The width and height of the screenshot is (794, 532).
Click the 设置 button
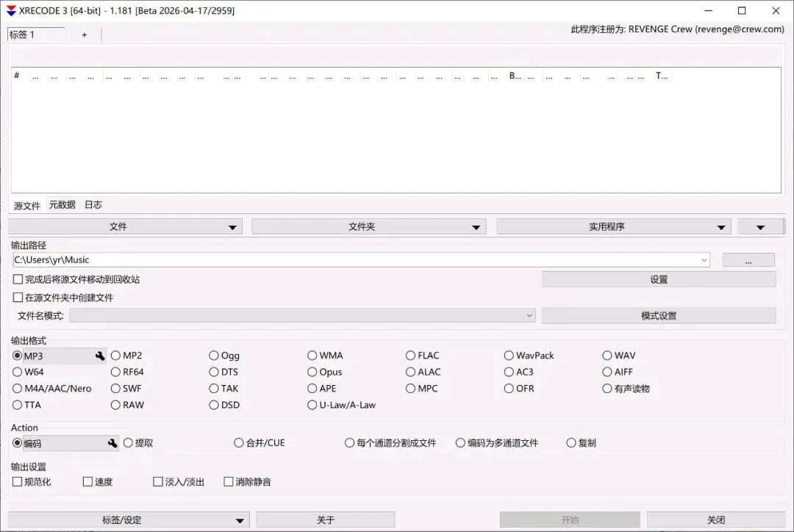pos(658,279)
